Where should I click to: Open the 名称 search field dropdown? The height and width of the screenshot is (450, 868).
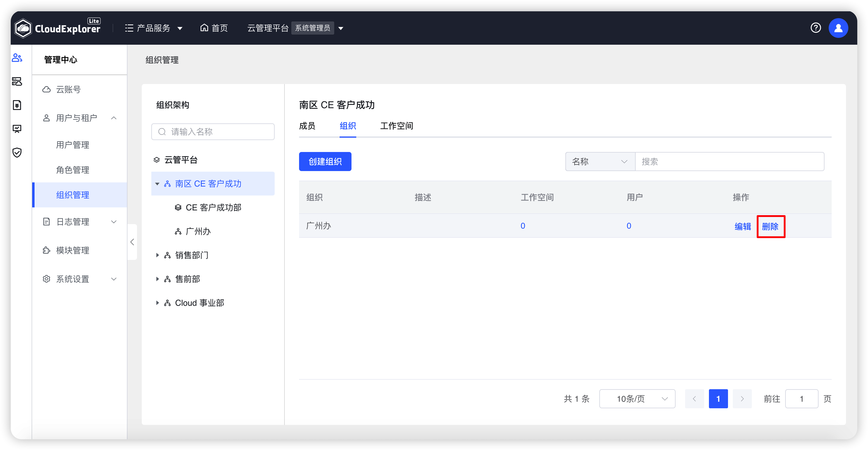(600, 162)
